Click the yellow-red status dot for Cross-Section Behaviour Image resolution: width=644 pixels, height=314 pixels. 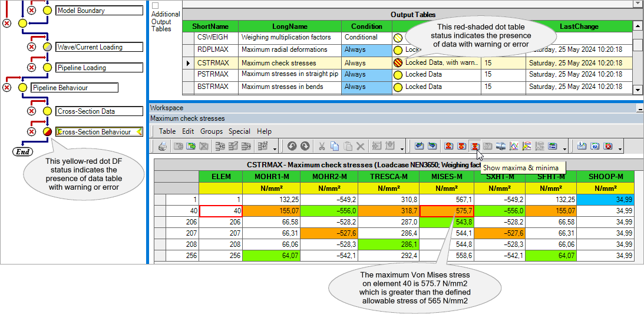point(47,132)
